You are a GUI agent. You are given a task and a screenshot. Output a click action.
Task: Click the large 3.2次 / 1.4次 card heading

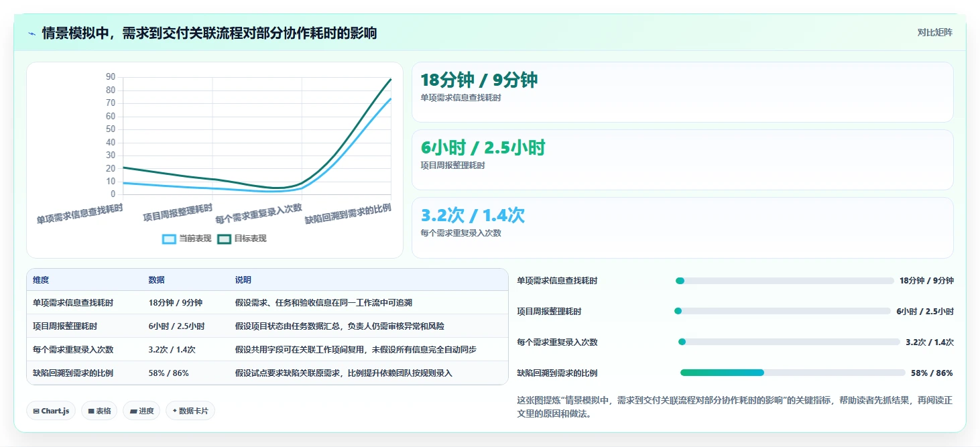[473, 216]
